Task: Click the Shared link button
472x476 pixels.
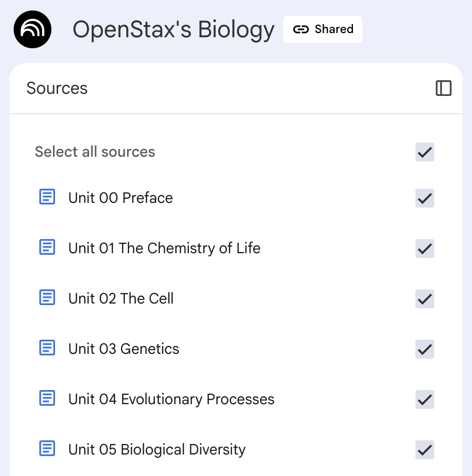Action: click(x=323, y=29)
